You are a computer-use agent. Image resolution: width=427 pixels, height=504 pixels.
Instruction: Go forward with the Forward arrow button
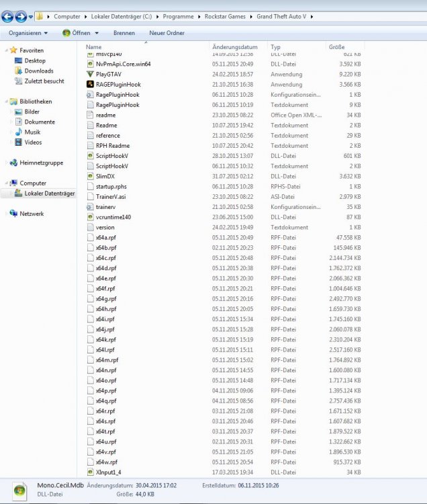pos(21,16)
